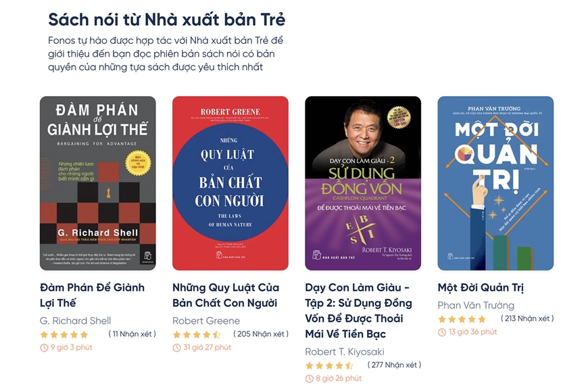Viewport: 588px width, 386px height.
Task: Open the title link Dạy Con Làm Giàu – Tập 2
Action: coord(358,310)
